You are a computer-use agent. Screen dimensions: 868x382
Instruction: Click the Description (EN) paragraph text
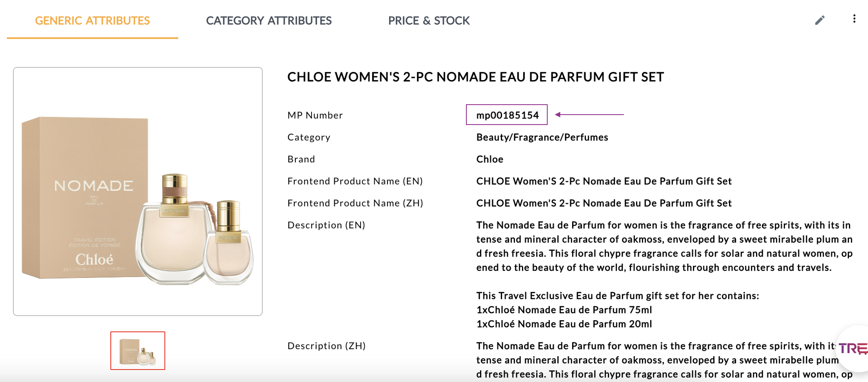click(x=664, y=246)
